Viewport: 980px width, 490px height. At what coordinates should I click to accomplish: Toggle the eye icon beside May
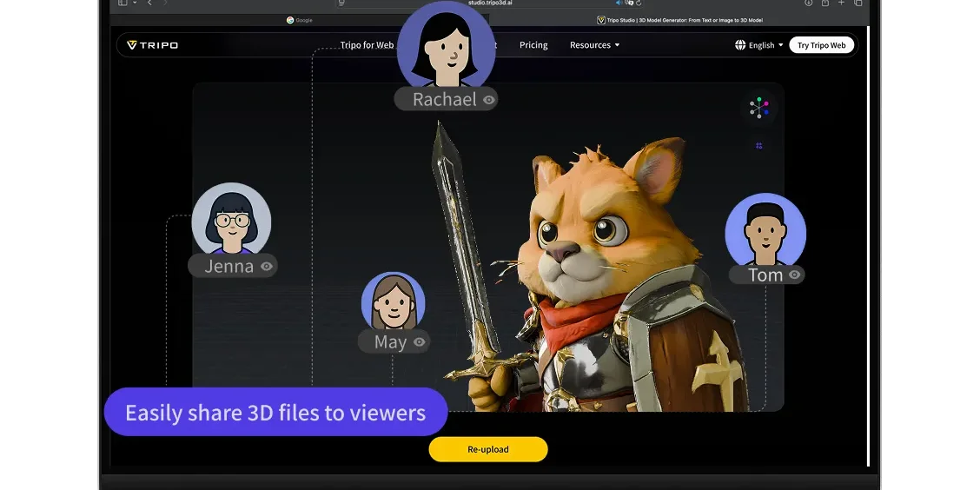pos(420,342)
